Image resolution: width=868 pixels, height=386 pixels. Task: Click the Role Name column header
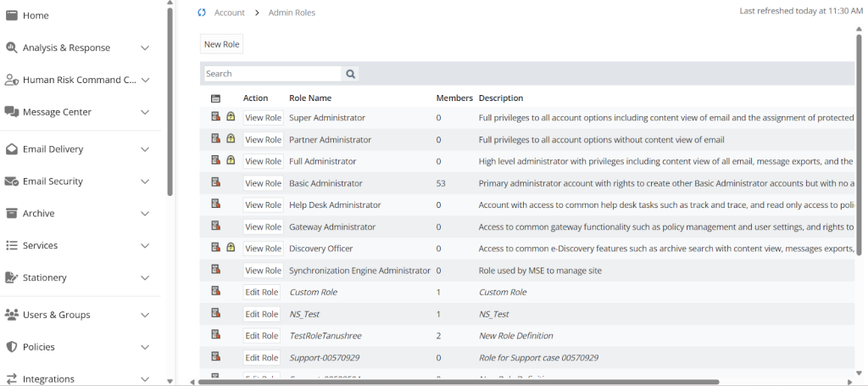310,98
